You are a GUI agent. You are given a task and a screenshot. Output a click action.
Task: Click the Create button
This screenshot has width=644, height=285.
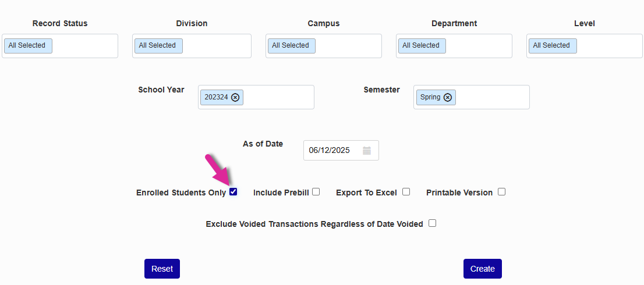click(x=482, y=269)
